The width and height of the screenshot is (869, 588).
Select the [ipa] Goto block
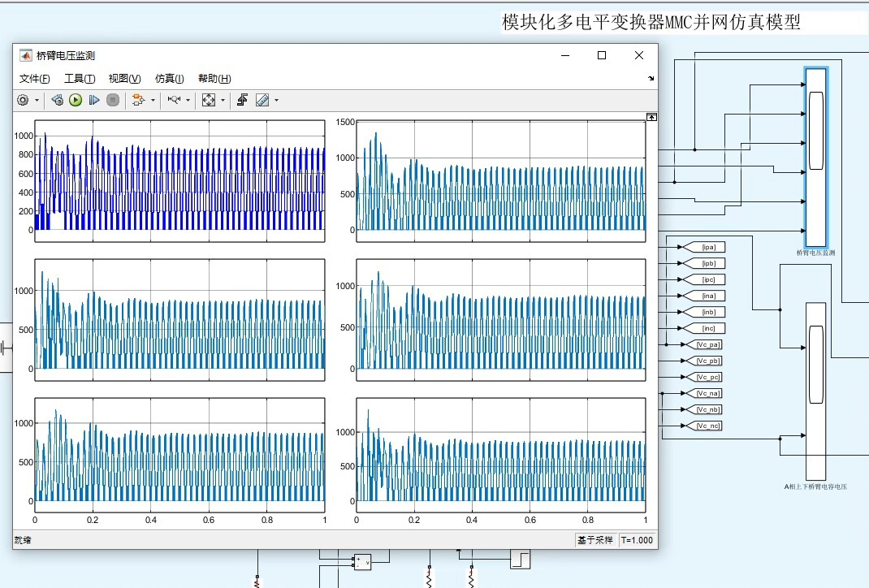(704, 247)
